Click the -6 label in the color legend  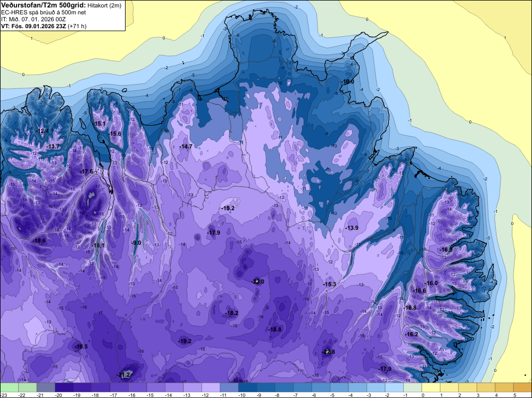(315, 395)
